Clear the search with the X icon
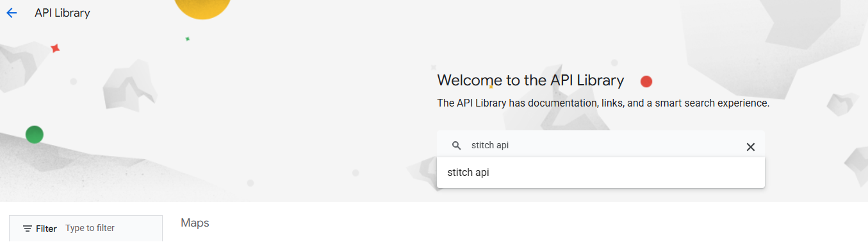 point(751,147)
